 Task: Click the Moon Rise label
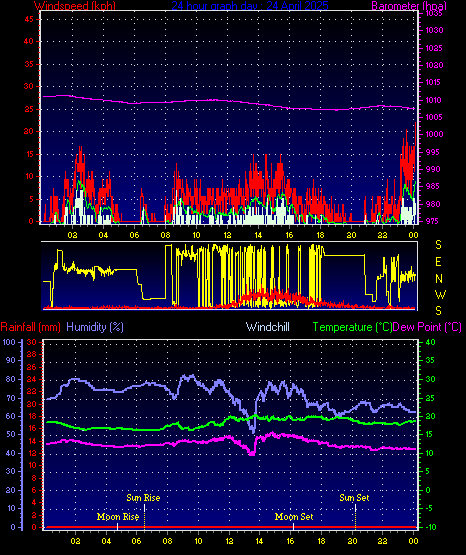[x=118, y=517]
